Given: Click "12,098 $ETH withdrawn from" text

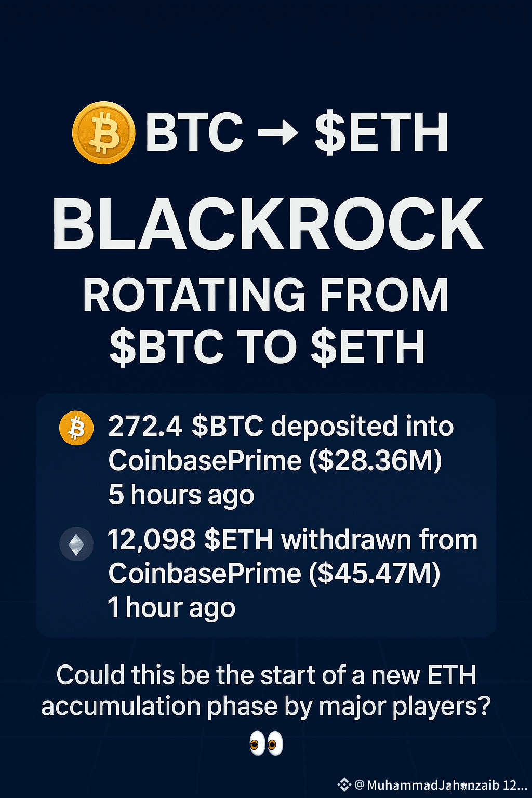Looking at the screenshot, I should 292,540.
